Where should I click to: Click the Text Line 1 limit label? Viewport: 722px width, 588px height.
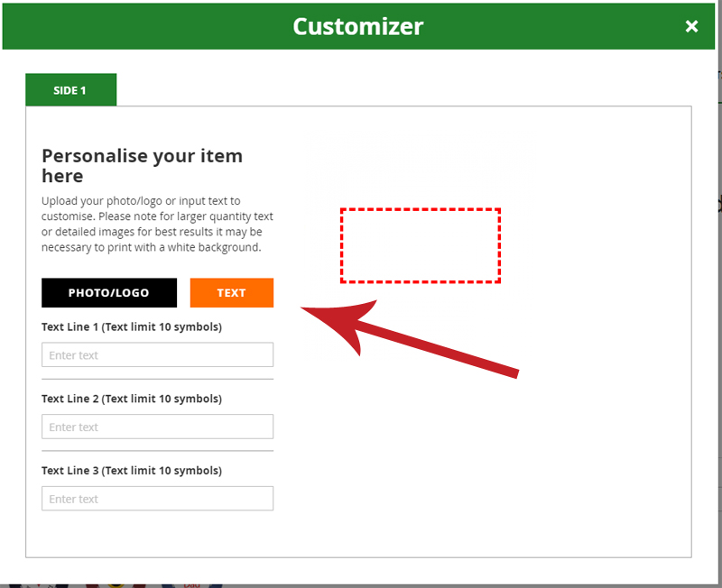pos(132,326)
